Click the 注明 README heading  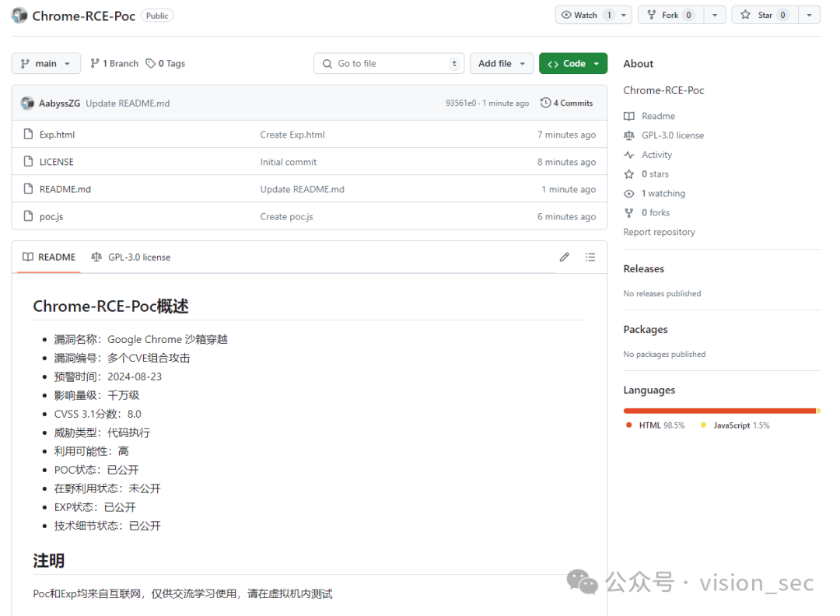pyautogui.click(x=49, y=561)
